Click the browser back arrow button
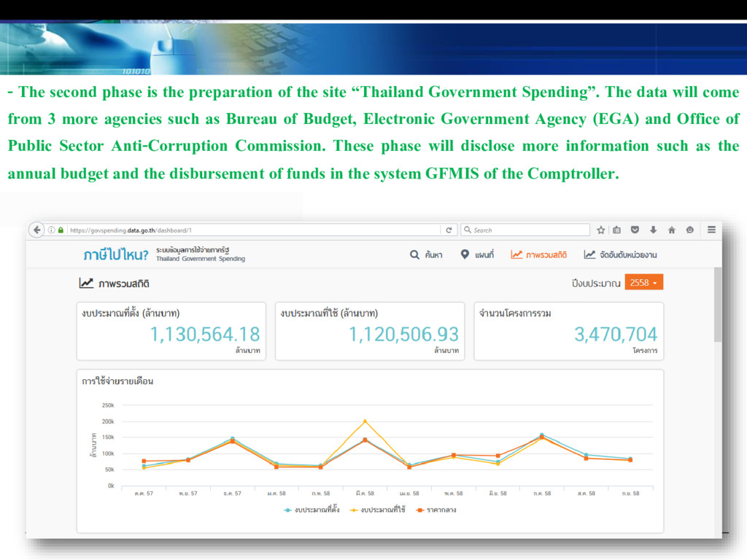The height and width of the screenshot is (560, 747). click(x=36, y=230)
